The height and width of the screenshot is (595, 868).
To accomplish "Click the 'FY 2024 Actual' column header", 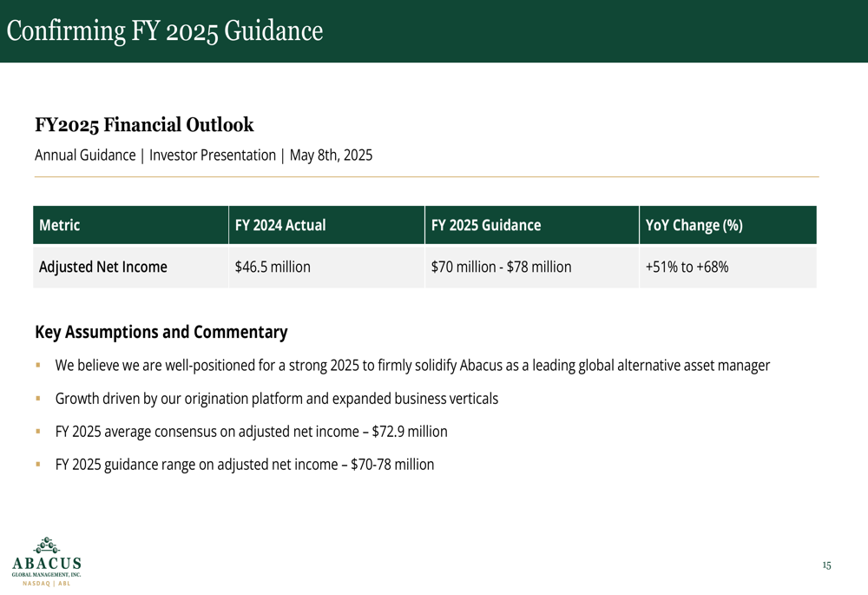I will pos(326,225).
